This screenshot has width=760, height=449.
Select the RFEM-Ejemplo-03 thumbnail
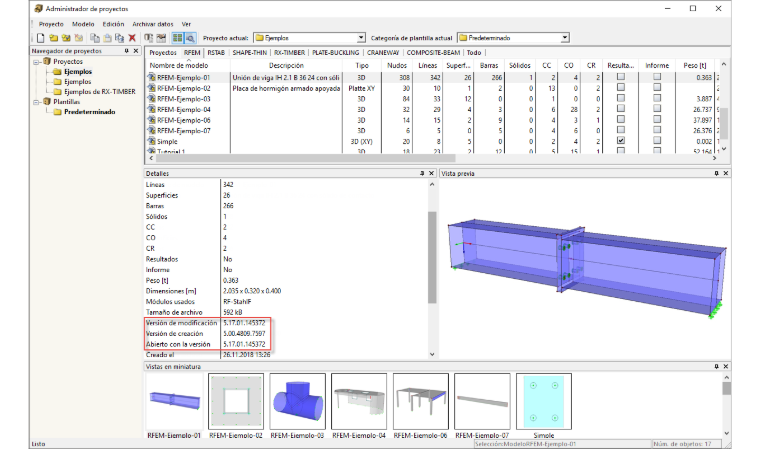(x=297, y=401)
